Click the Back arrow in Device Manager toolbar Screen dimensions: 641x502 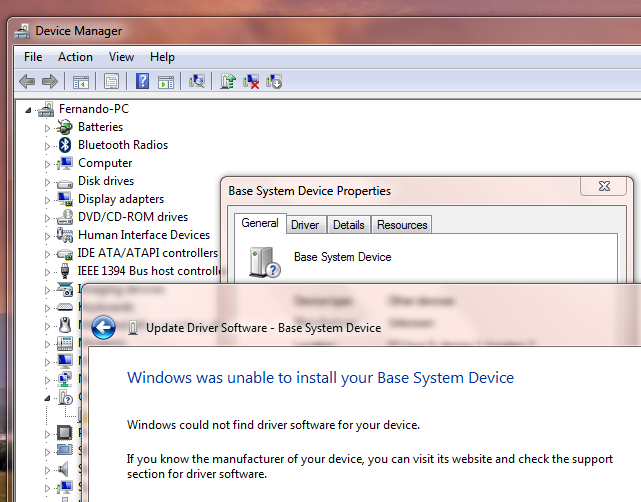click(x=27, y=81)
